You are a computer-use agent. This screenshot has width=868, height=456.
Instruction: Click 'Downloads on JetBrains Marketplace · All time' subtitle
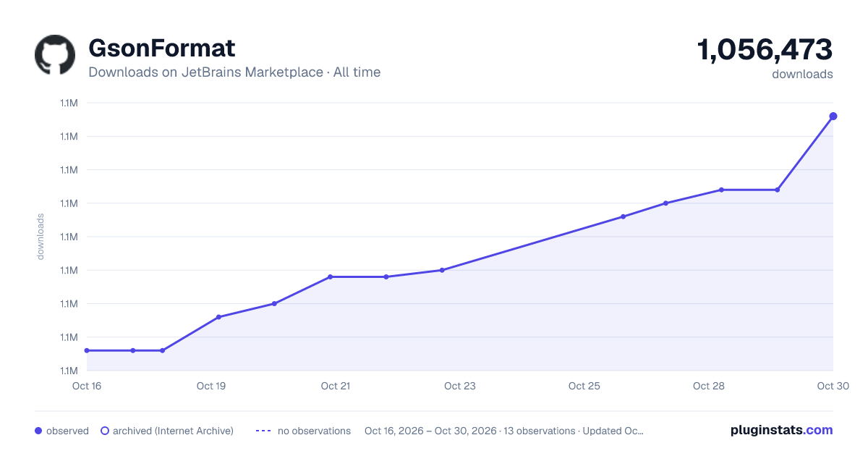point(234,72)
